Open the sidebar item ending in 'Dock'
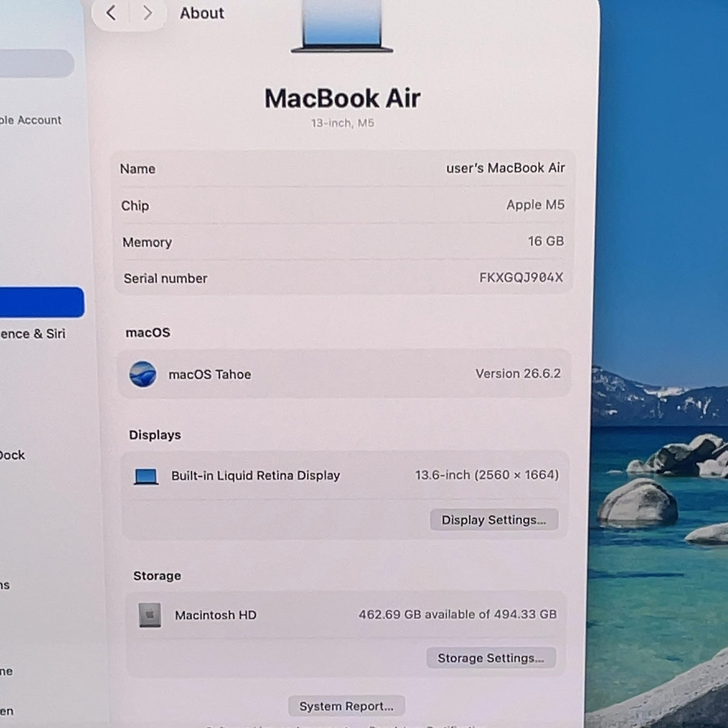Viewport: 728px width, 728px height. [x=12, y=455]
